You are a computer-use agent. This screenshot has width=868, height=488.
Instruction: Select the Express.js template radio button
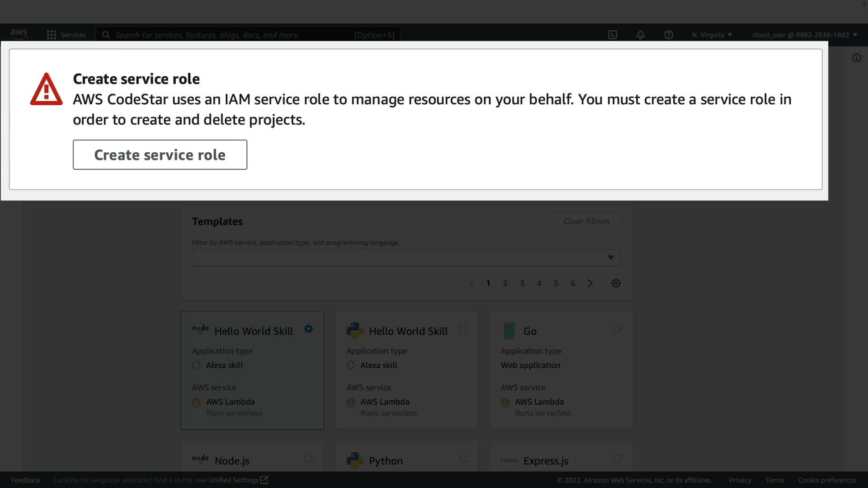(x=617, y=459)
